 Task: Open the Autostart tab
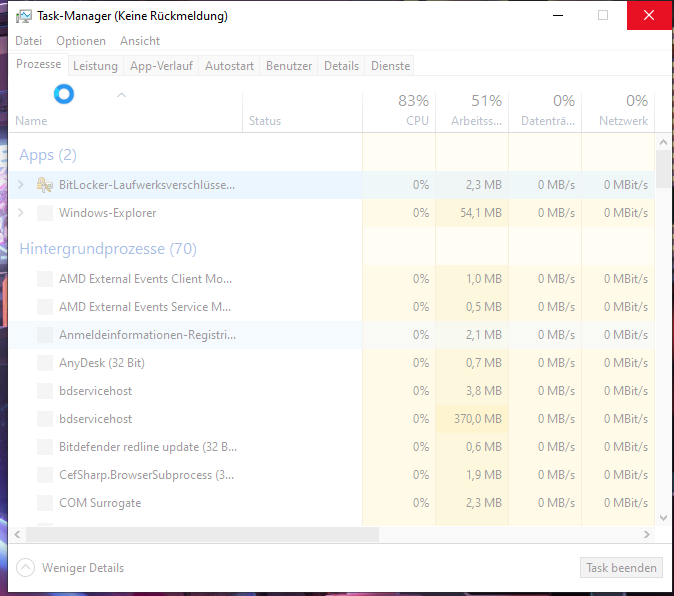[229, 66]
